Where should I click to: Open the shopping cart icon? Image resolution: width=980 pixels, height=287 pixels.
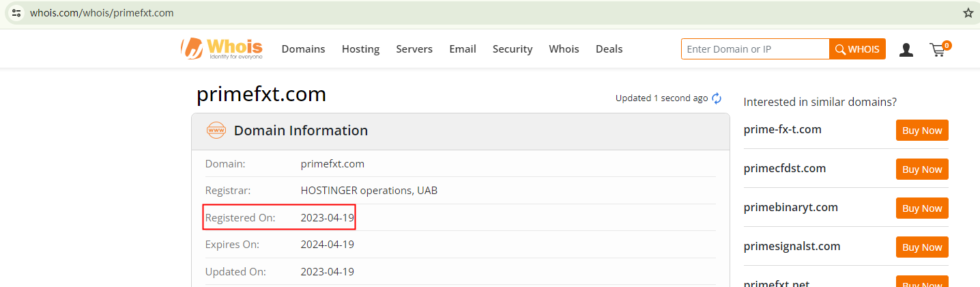(x=939, y=49)
